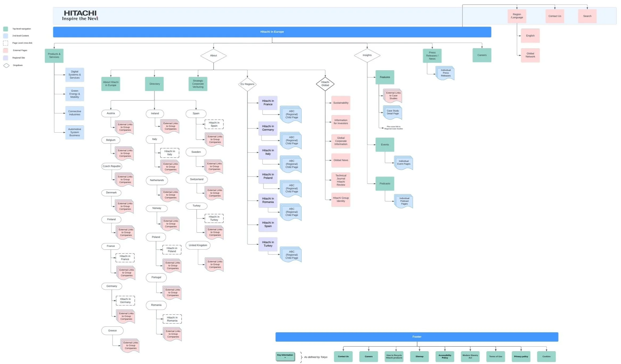Click the Austria country pill
The height and width of the screenshot is (364, 621).
pos(111,113)
